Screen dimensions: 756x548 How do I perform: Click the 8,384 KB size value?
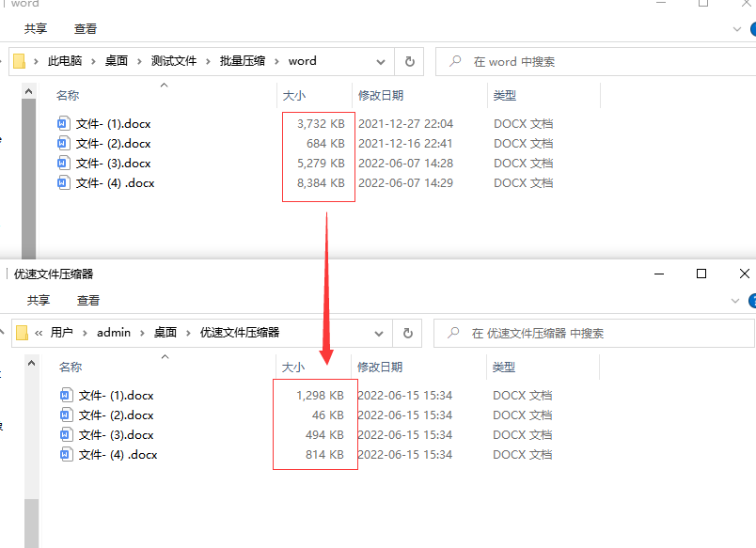321,183
